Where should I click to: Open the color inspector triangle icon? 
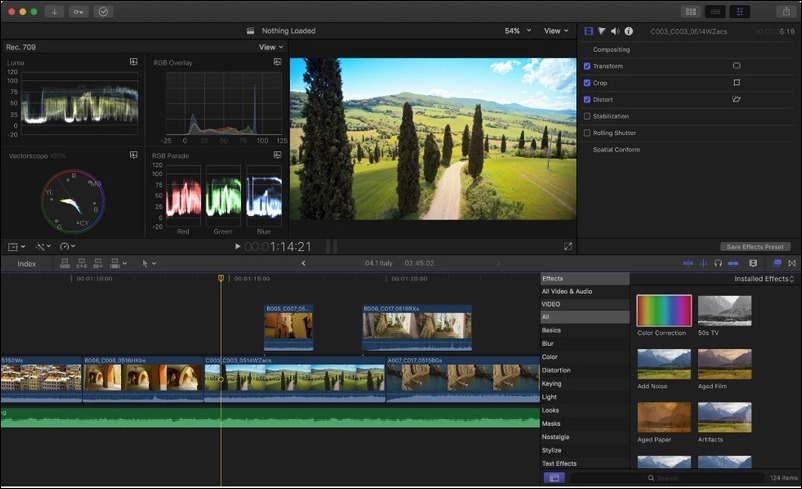(602, 31)
